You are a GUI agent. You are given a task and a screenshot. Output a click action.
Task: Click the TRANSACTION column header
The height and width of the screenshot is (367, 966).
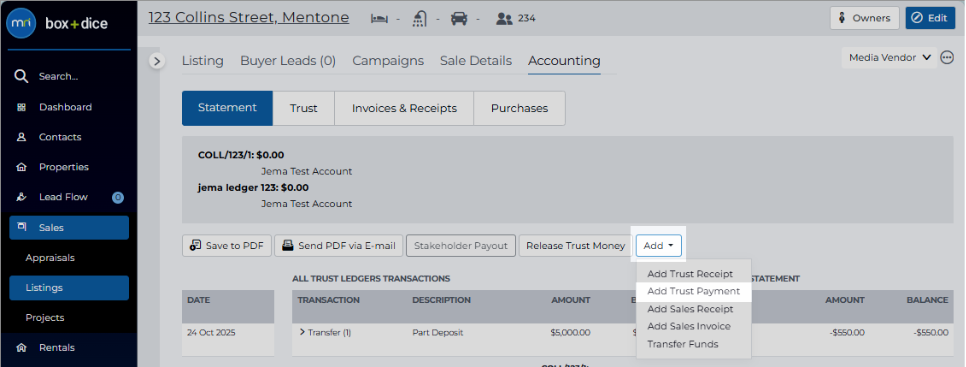328,300
